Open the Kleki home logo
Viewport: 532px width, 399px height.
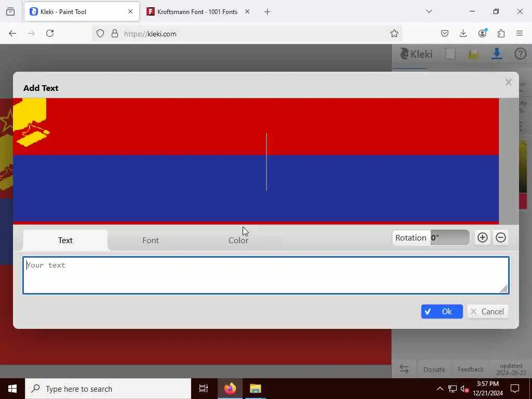[416, 54]
